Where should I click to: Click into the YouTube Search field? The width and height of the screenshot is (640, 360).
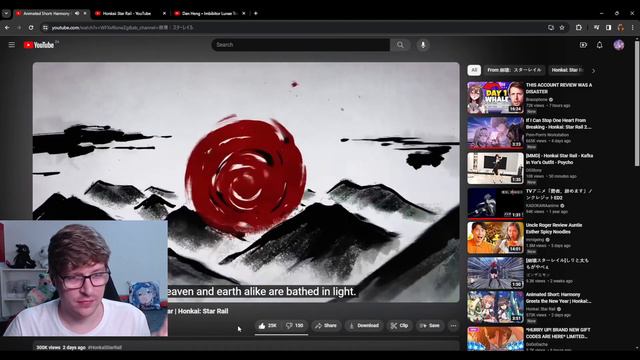(301, 45)
